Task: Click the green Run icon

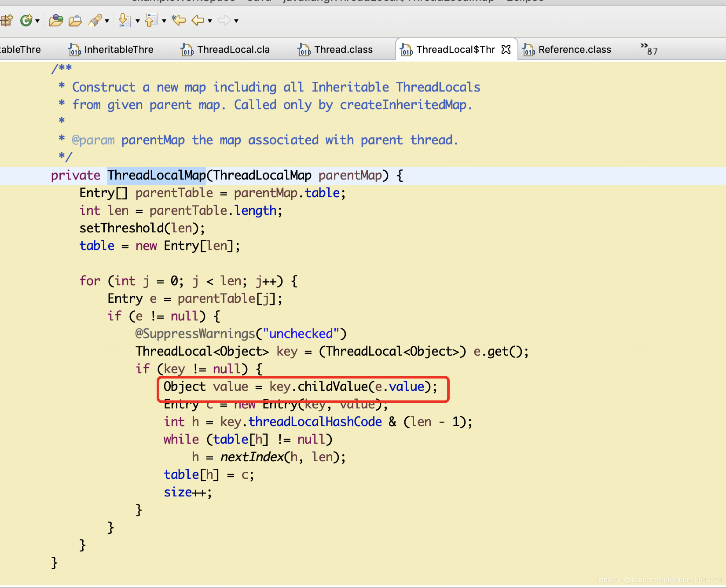Action: (26, 20)
